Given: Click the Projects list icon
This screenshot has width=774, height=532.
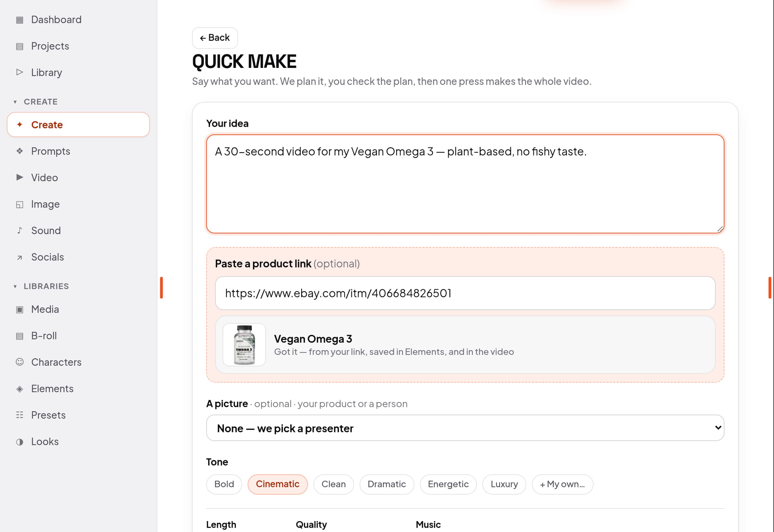Looking at the screenshot, I should click(x=20, y=46).
